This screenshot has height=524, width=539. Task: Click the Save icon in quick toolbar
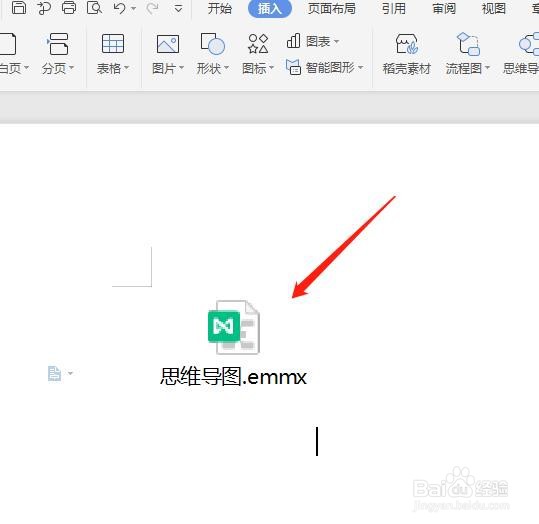(19, 8)
